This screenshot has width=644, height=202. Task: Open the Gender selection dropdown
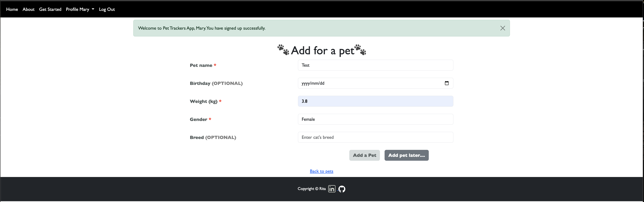pyautogui.click(x=375, y=119)
